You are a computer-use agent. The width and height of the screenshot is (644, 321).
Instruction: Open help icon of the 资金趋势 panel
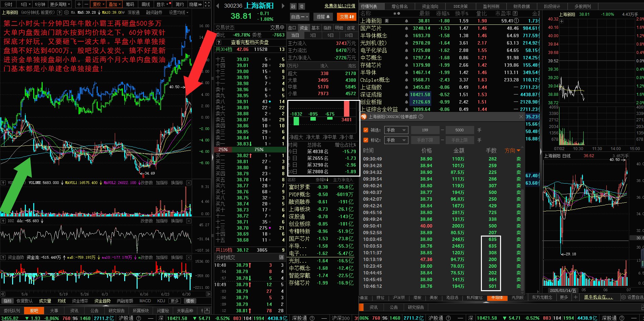pos(3,257)
